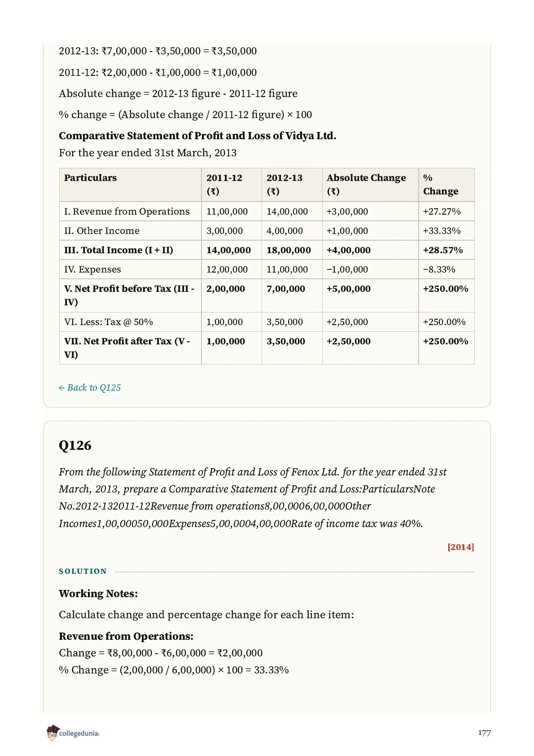Viewport: 534px width, 756px height.
Task: Click the +250.00% Net Profit after Tax cell
Action: (x=446, y=341)
